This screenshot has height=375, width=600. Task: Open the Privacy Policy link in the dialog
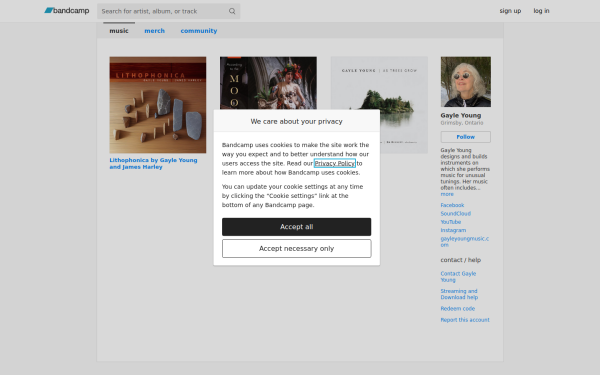tap(334, 163)
